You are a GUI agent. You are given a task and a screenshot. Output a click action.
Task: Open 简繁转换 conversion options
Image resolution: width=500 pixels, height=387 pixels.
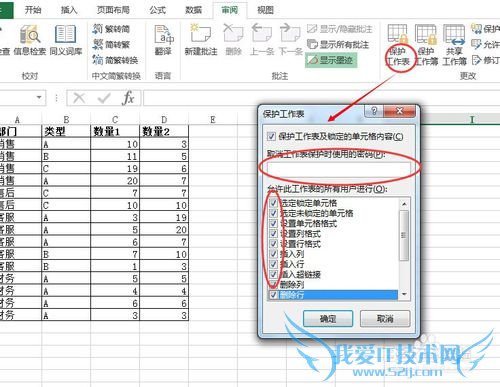tap(115, 60)
